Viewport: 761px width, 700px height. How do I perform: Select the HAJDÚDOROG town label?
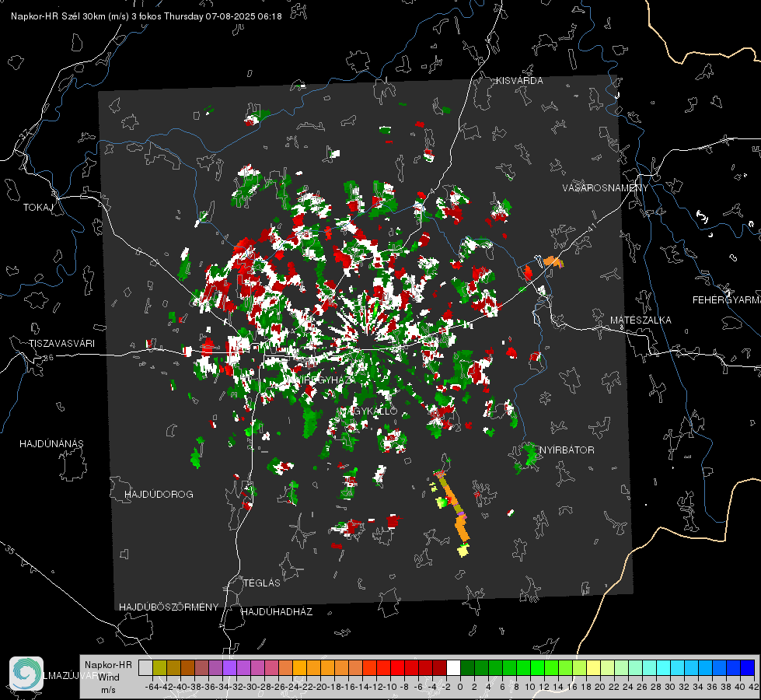(x=159, y=495)
